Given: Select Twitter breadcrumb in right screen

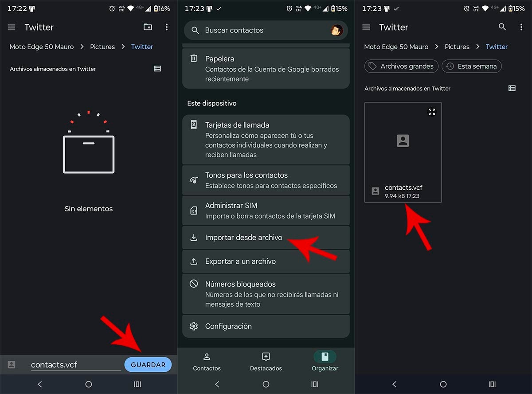Looking at the screenshot, I should 497,47.
